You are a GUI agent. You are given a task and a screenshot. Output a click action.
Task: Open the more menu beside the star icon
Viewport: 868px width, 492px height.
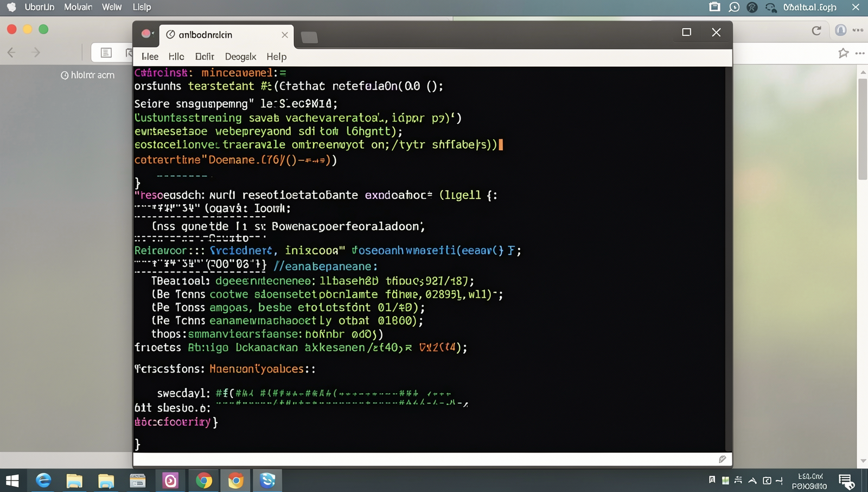point(860,53)
